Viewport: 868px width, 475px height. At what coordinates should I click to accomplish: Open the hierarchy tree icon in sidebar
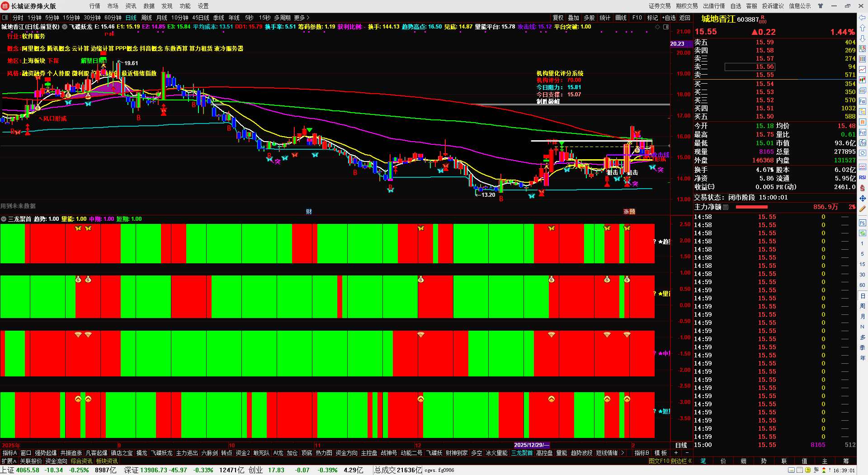click(863, 112)
